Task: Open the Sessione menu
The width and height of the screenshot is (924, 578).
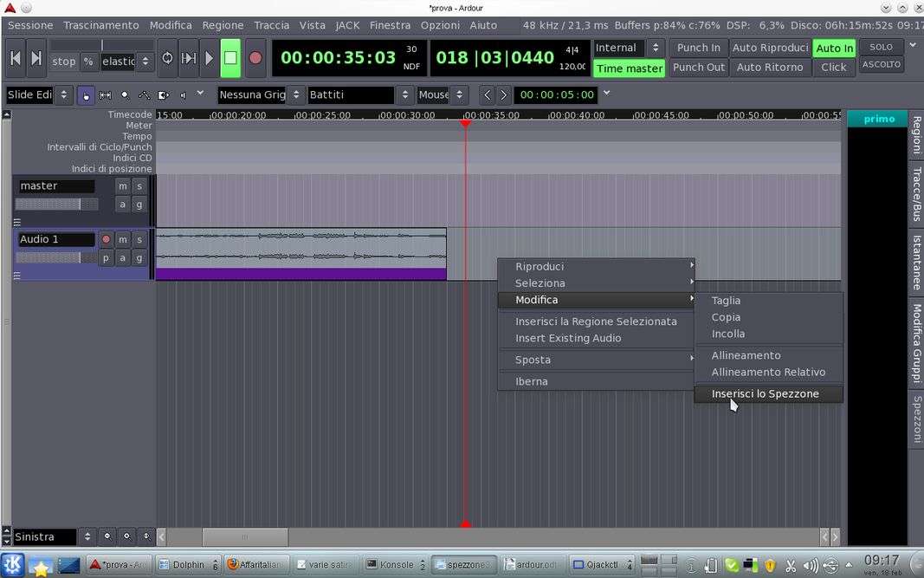Action: click(30, 25)
